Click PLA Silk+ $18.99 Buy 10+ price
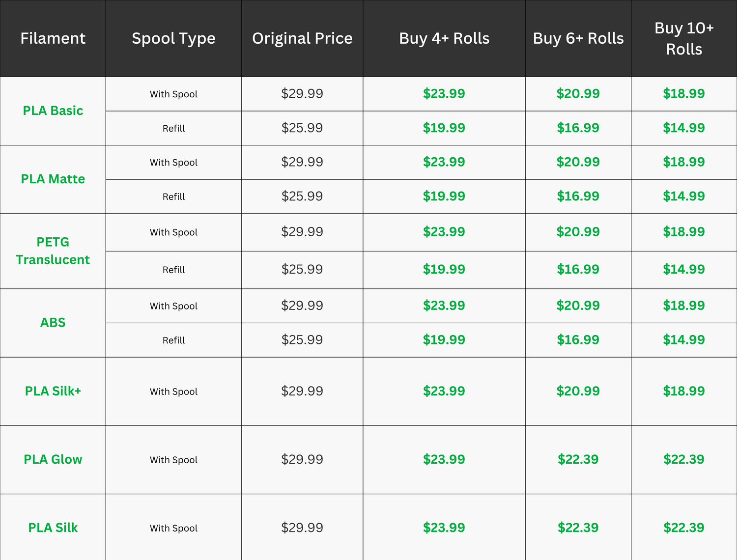 [684, 392]
